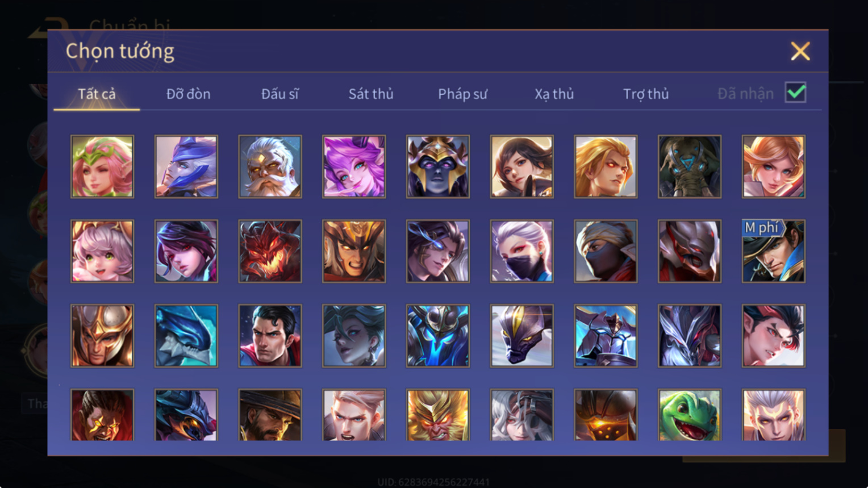Show the 'Pháp sư' hero category
This screenshot has width=868, height=488.
point(462,94)
